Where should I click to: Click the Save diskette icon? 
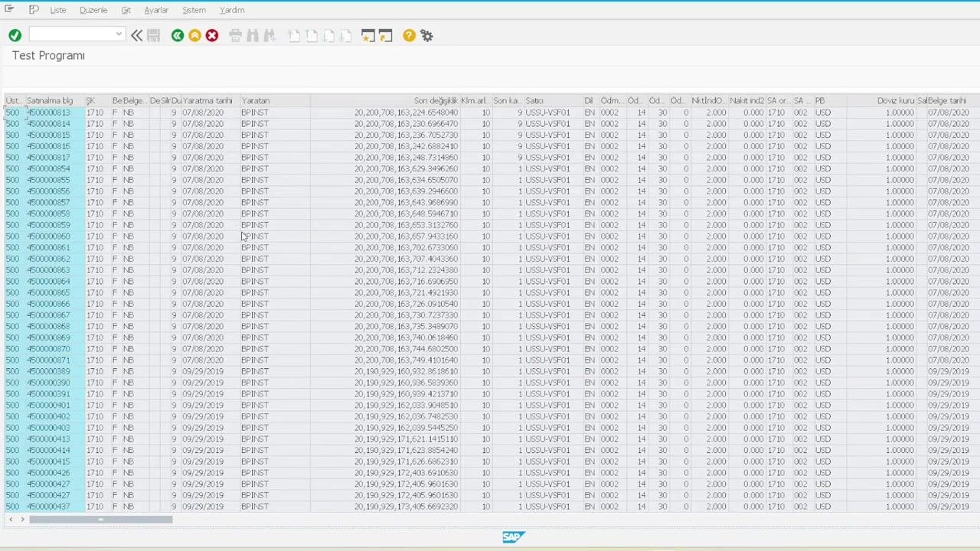[x=153, y=35]
